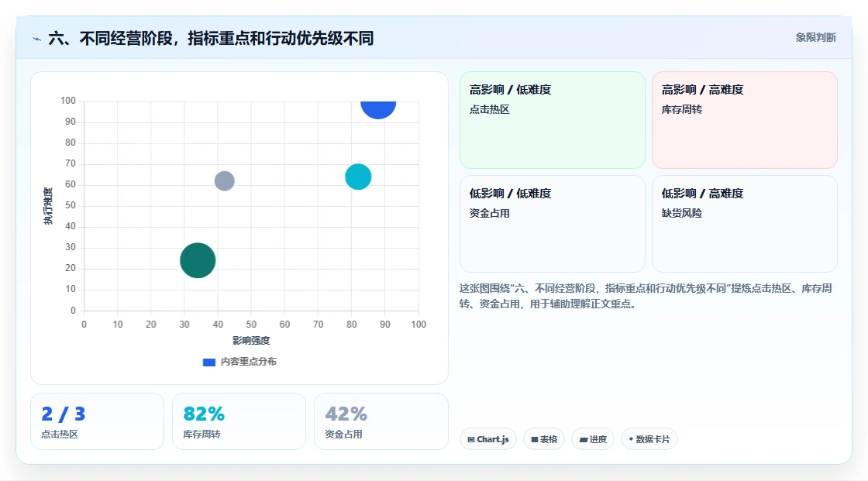The height and width of the screenshot is (481, 868).
Task: Click the 数据卡片 tag chip
Action: [649, 439]
